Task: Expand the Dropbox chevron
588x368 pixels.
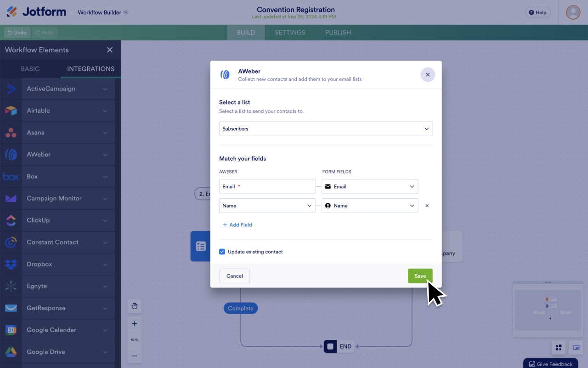Action: [105, 264]
